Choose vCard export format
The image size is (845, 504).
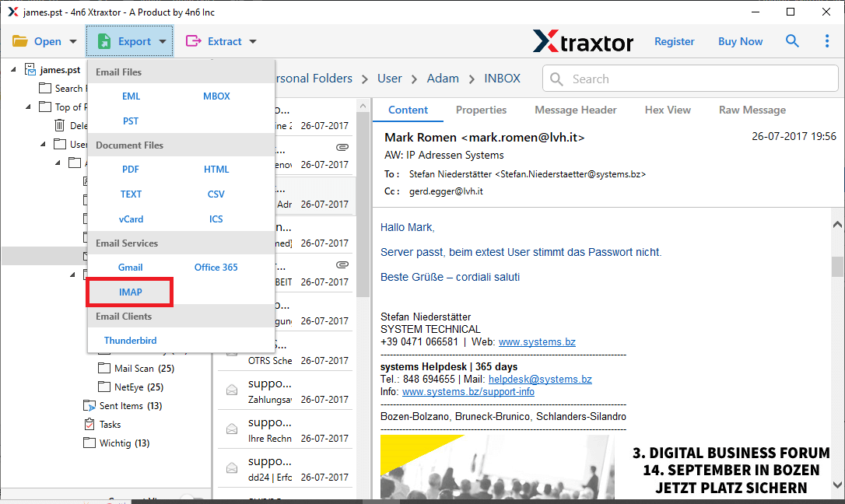click(131, 219)
